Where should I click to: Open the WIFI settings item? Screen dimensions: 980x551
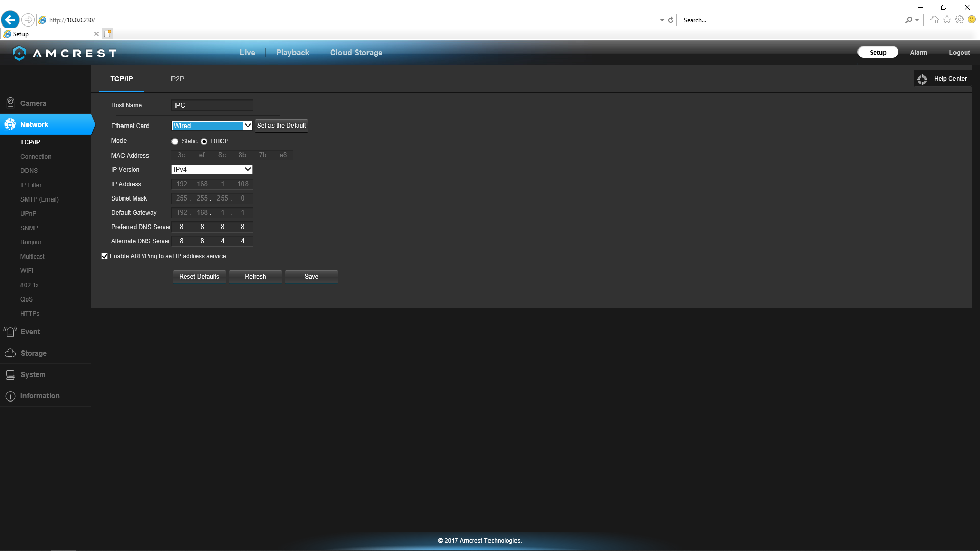(27, 271)
